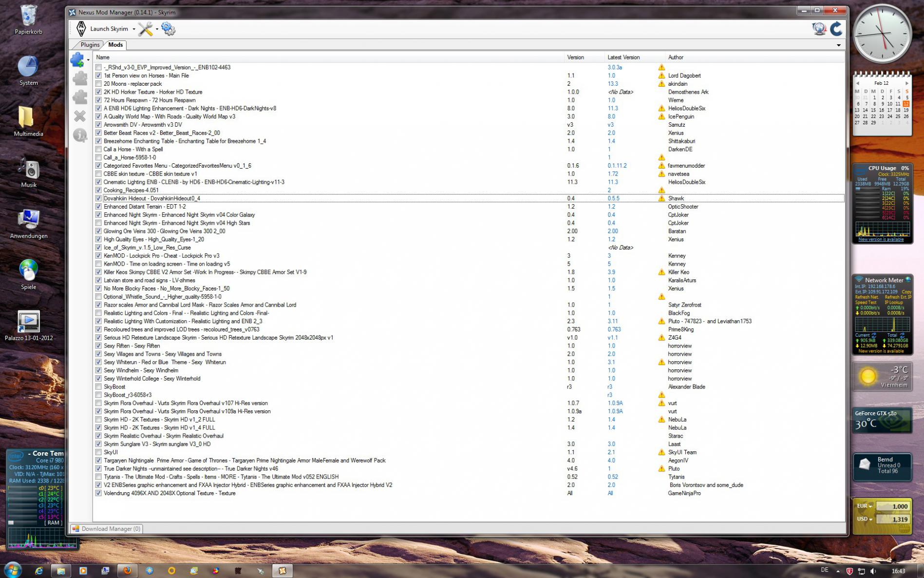
Task: Click the globe icon beside the refresh arrow
Action: tap(819, 29)
